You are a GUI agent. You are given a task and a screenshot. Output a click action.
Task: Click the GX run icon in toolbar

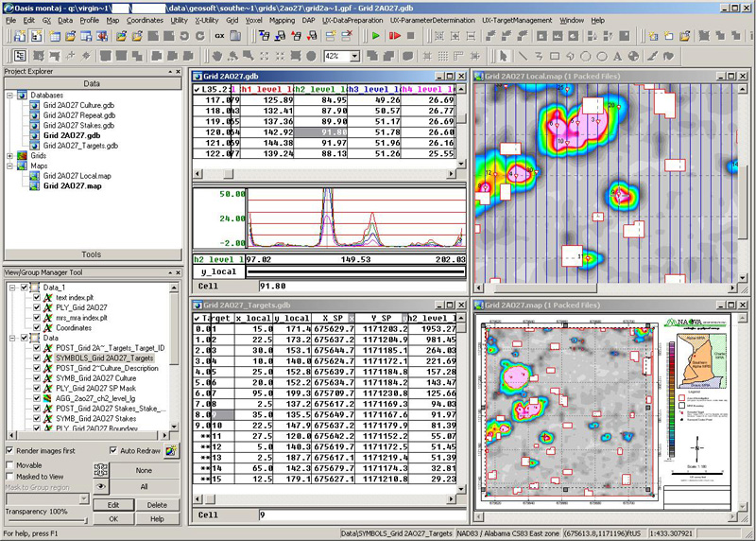[219, 36]
